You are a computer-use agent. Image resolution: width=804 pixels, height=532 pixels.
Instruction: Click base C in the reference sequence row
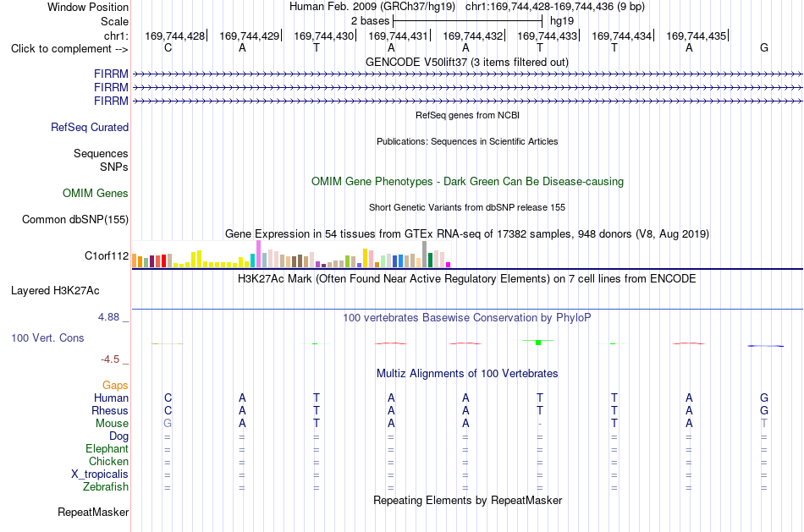pyautogui.click(x=168, y=48)
